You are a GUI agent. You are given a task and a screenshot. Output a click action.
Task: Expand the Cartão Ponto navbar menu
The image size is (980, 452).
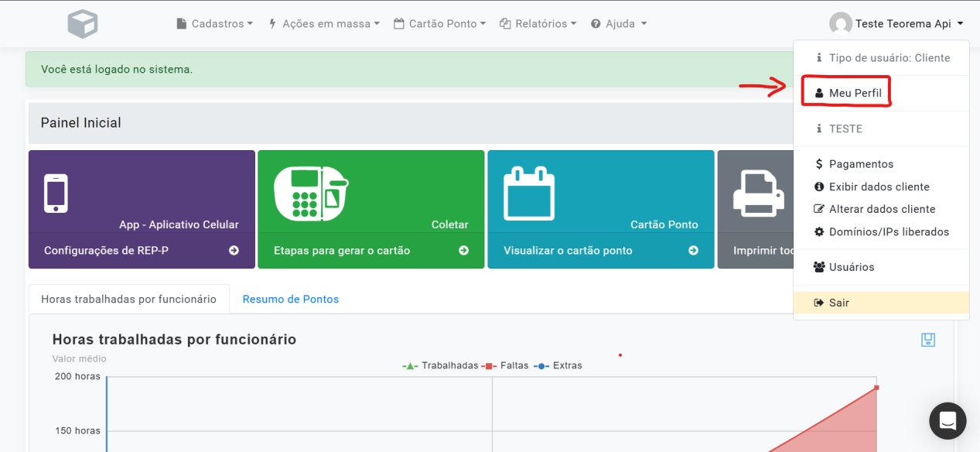pos(440,24)
